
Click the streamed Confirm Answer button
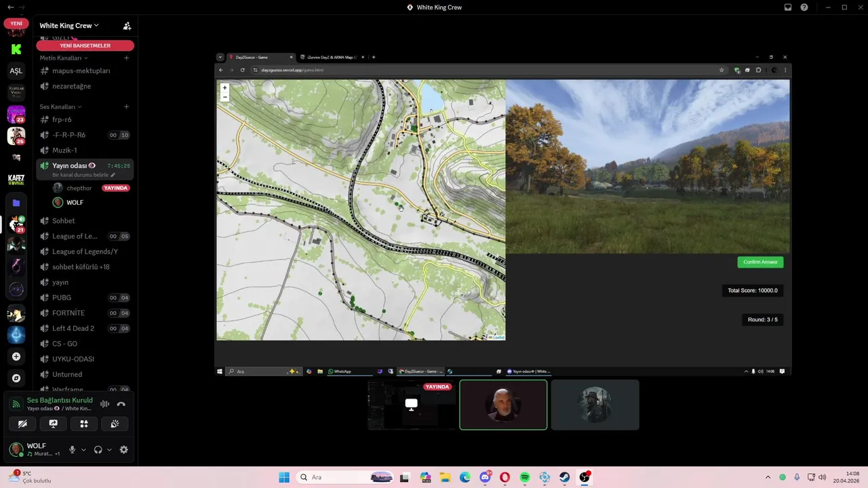click(760, 262)
